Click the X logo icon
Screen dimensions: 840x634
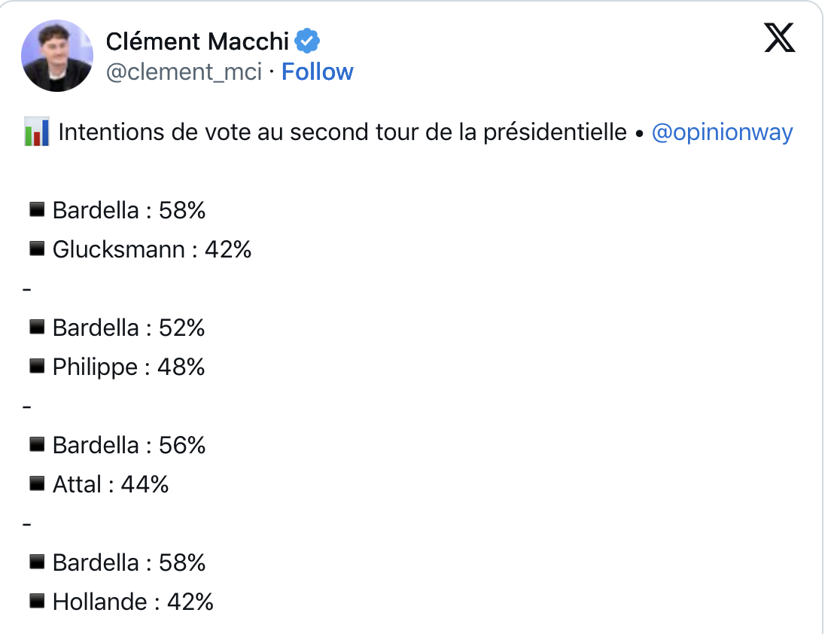[779, 38]
